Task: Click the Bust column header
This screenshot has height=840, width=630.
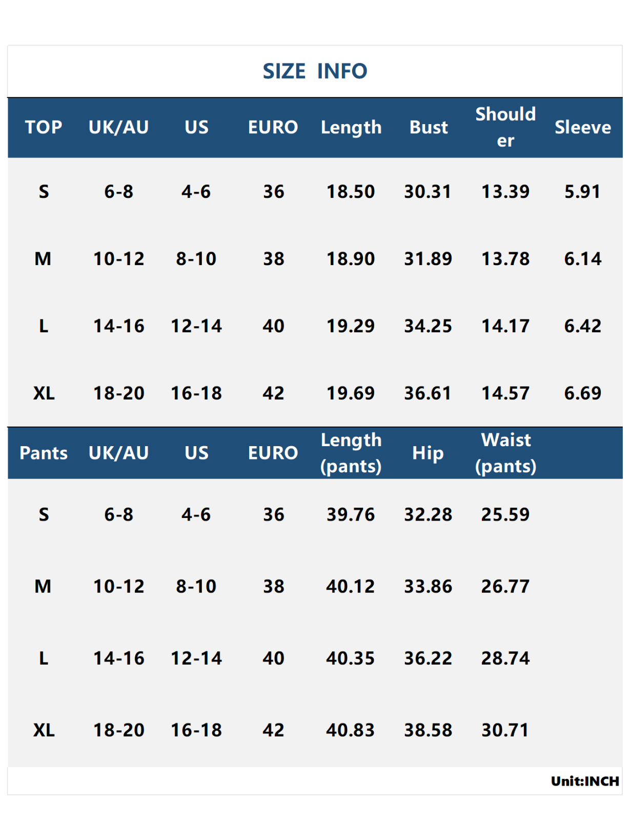Action: (x=429, y=127)
